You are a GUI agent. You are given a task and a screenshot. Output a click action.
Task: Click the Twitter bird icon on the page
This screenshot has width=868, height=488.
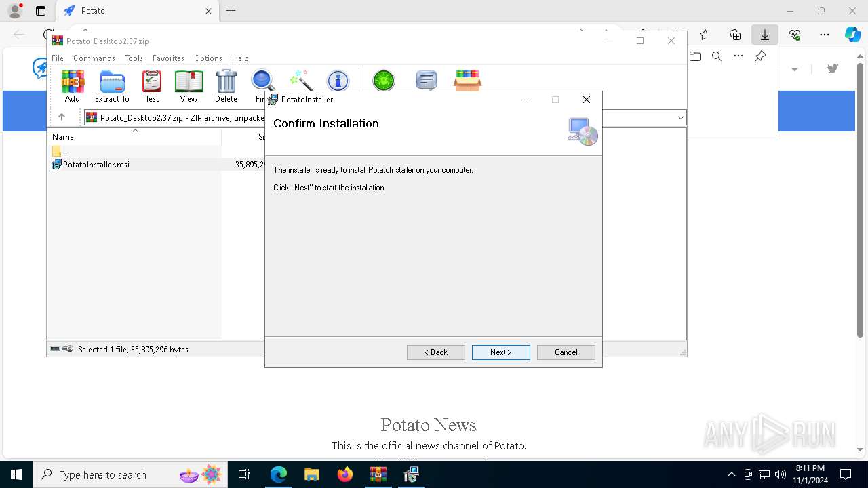click(x=833, y=68)
